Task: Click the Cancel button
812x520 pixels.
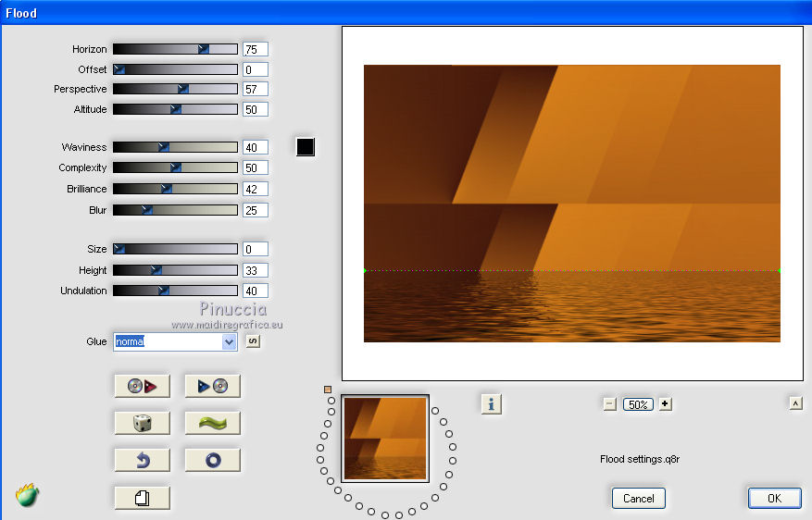Action: [x=639, y=499]
